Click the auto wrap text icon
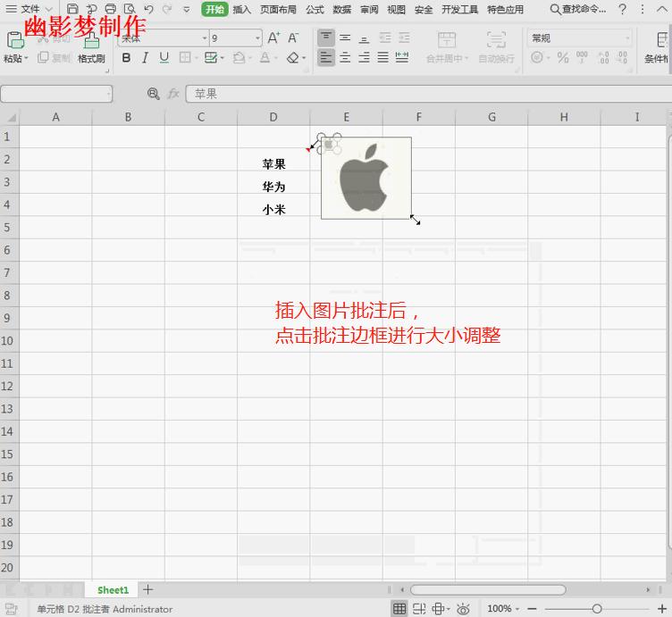This screenshot has height=617, width=672. (496, 40)
